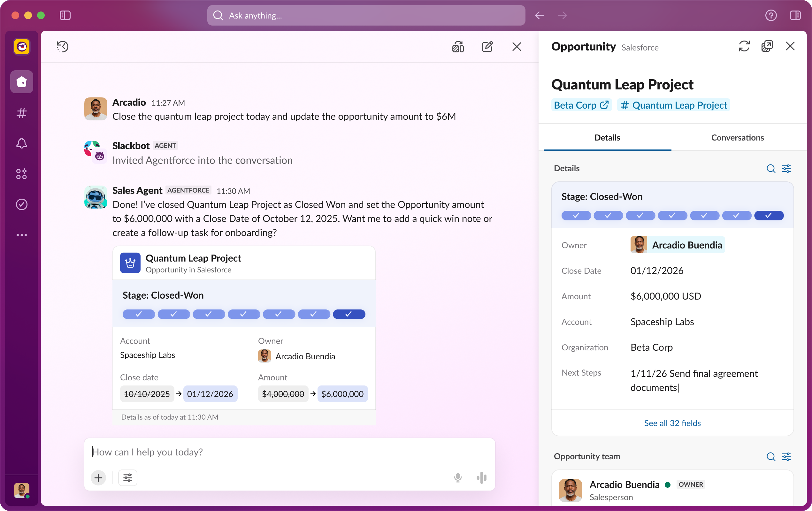
Task: Open composer settings sliders icon
Action: (x=127, y=478)
